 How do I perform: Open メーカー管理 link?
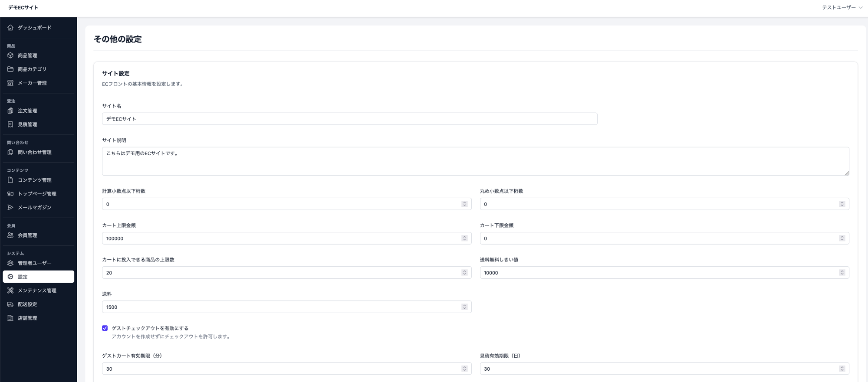(39, 83)
